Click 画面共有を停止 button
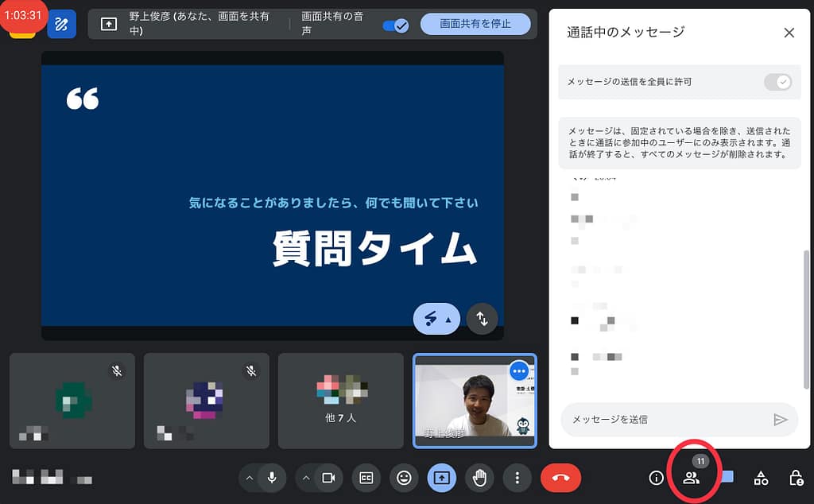The image size is (814, 504). (x=475, y=24)
